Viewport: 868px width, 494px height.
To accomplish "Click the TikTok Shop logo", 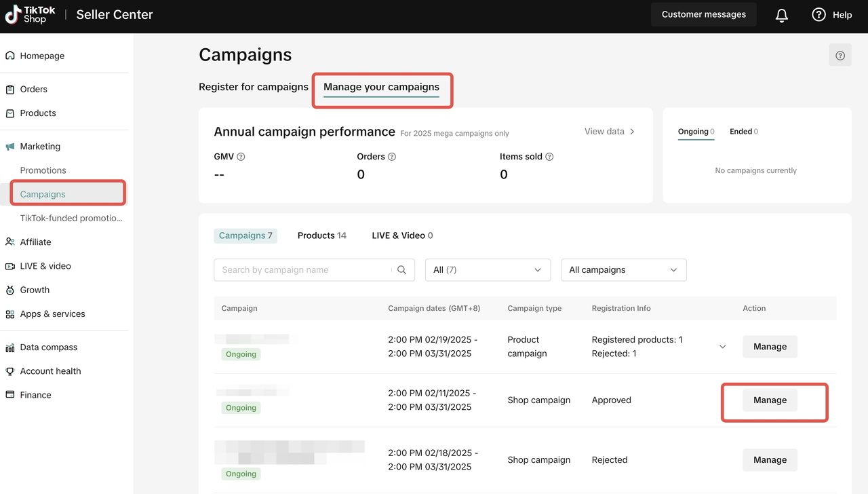I will 31,14.
